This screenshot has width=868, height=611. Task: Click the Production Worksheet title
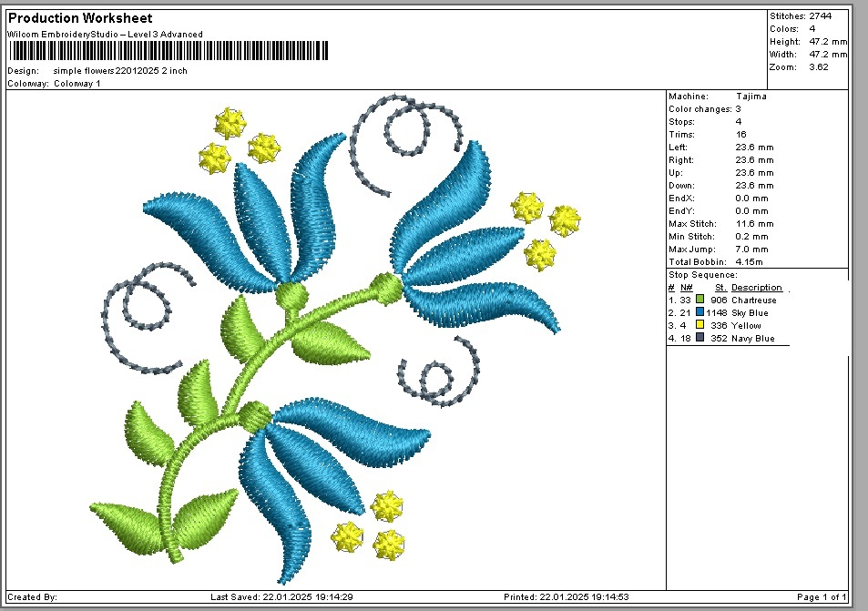click(x=80, y=18)
